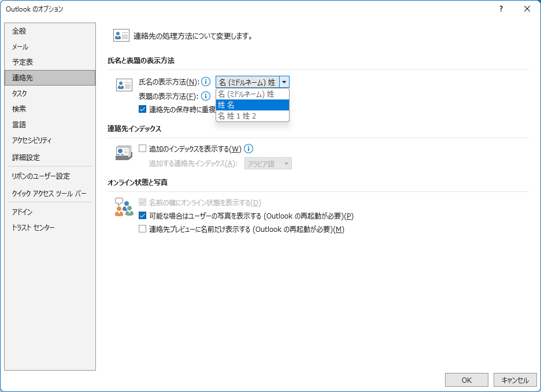This screenshot has height=392, width=541.
Task: Open the アラビア語 index language dropdown
Action: [x=268, y=164]
